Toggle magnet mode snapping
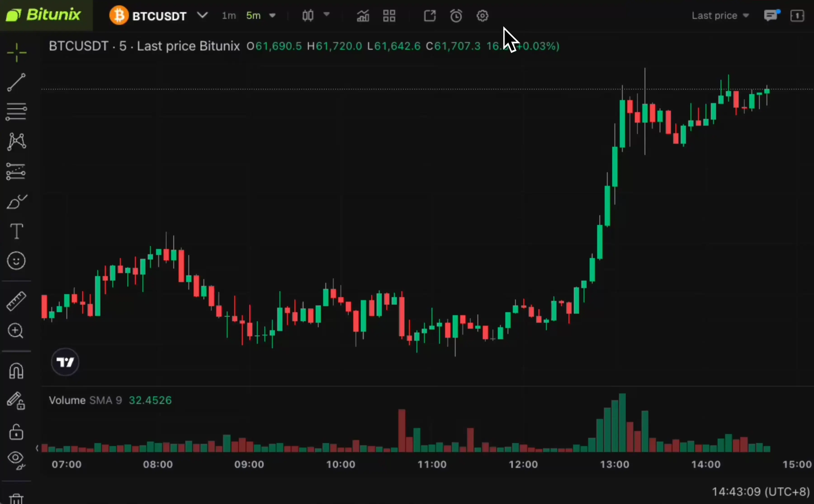The image size is (814, 504). 16,370
